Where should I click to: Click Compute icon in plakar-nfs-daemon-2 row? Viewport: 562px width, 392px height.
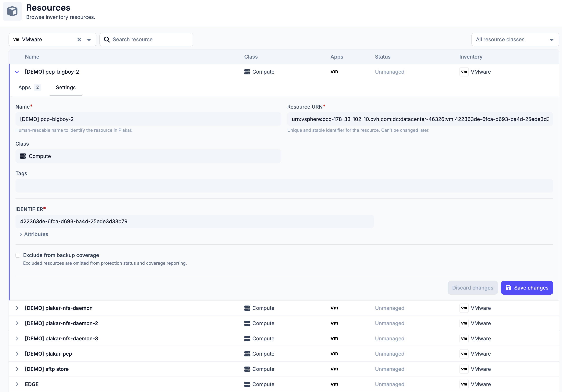(247, 323)
